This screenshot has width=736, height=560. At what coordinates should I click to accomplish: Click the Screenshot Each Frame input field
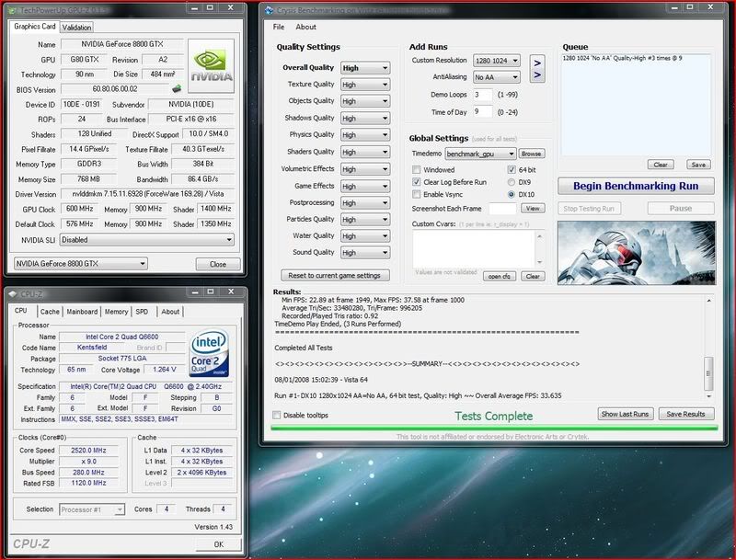(x=502, y=208)
